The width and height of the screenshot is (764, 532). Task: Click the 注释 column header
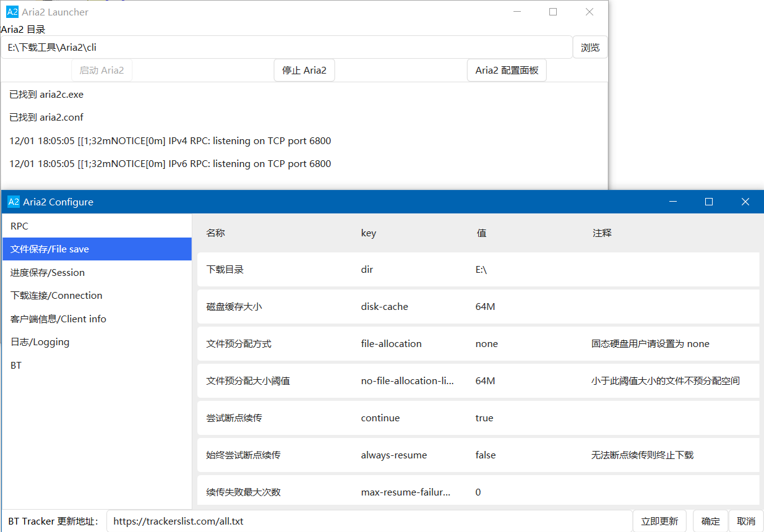(602, 233)
